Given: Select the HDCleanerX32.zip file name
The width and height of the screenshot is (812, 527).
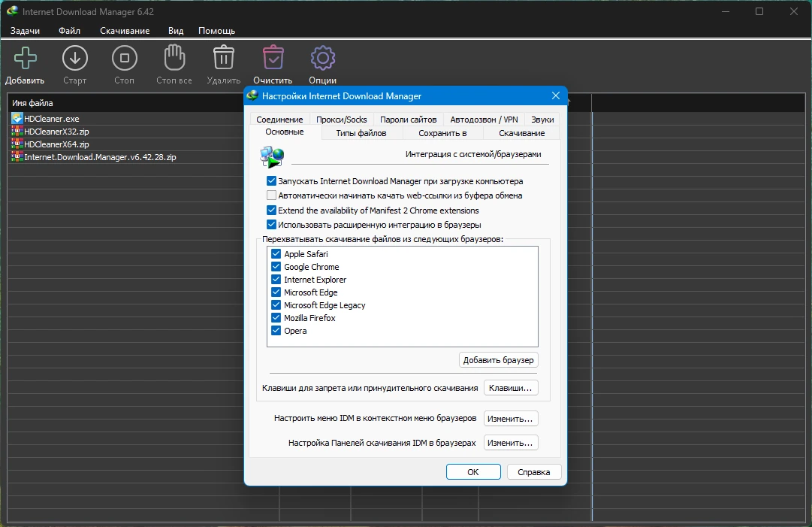Looking at the screenshot, I should coord(56,131).
